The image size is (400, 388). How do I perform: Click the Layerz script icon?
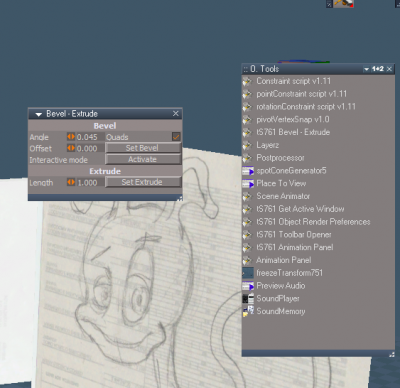pos(247,145)
